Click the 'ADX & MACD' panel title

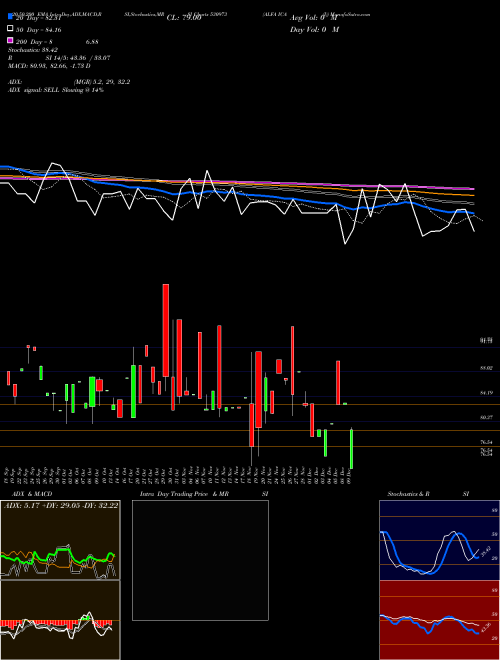tap(32, 494)
